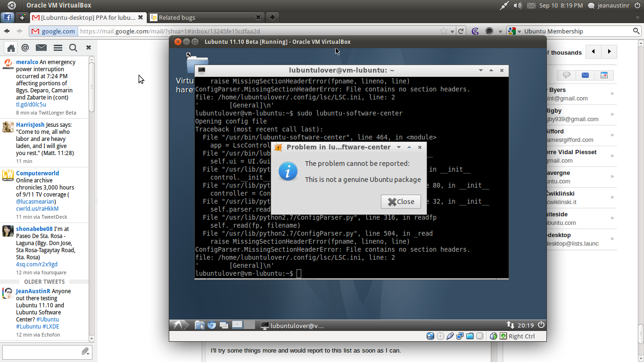
Task: Open the mentions (@) view in sidebar
Action: click(x=25, y=48)
